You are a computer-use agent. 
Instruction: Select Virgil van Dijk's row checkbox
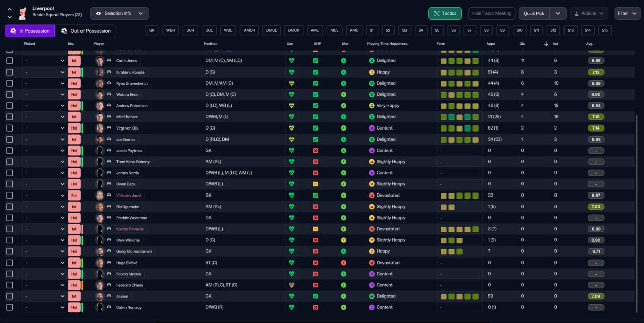(x=9, y=128)
